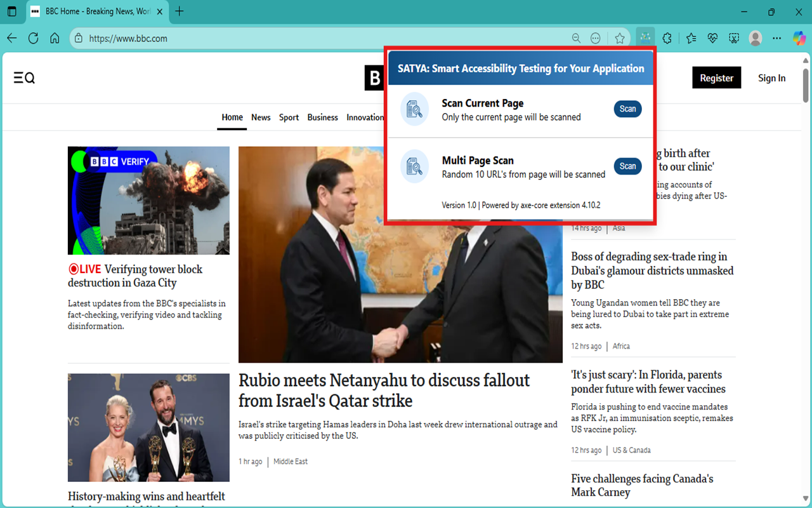Launch Copilot from the toolbar
This screenshot has height=508, width=812.
(x=799, y=38)
